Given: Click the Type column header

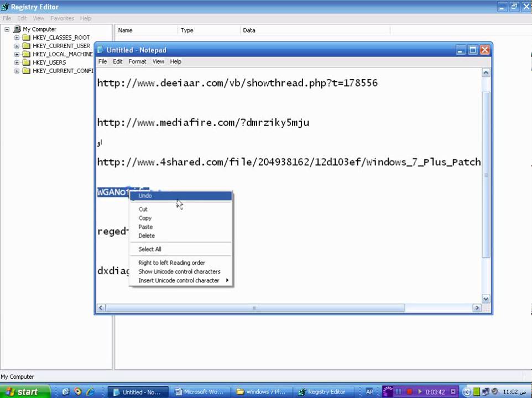Looking at the screenshot, I should (x=208, y=30).
